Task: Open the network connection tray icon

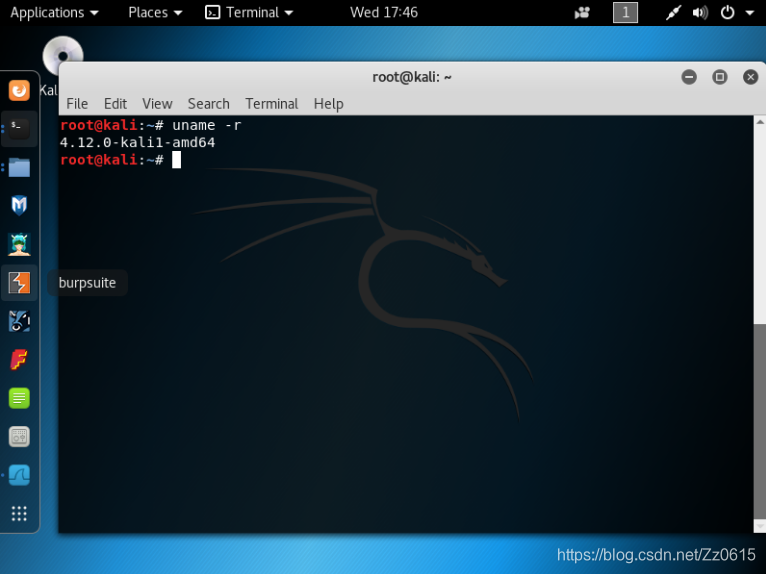Action: (673, 13)
